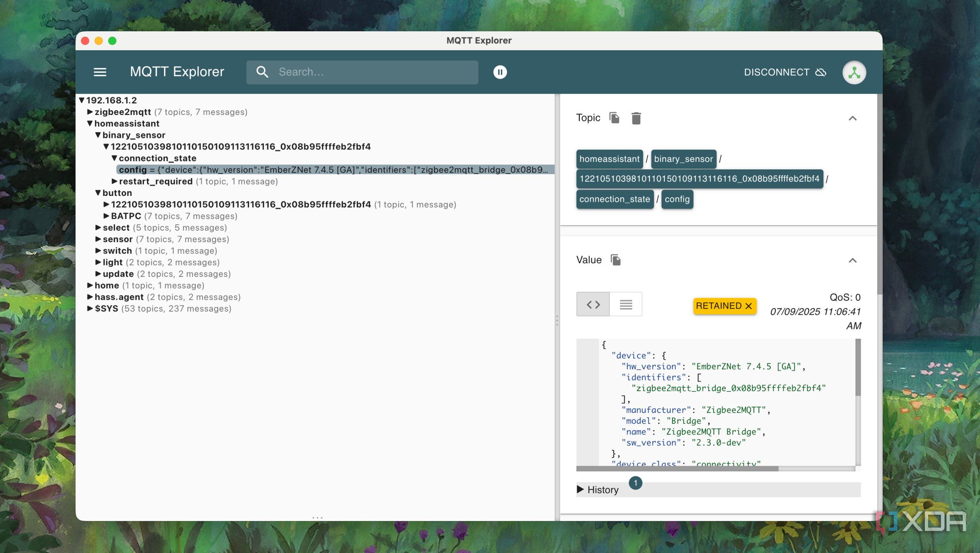Switch to the plain text view
This screenshot has width=980, height=553.
point(625,305)
